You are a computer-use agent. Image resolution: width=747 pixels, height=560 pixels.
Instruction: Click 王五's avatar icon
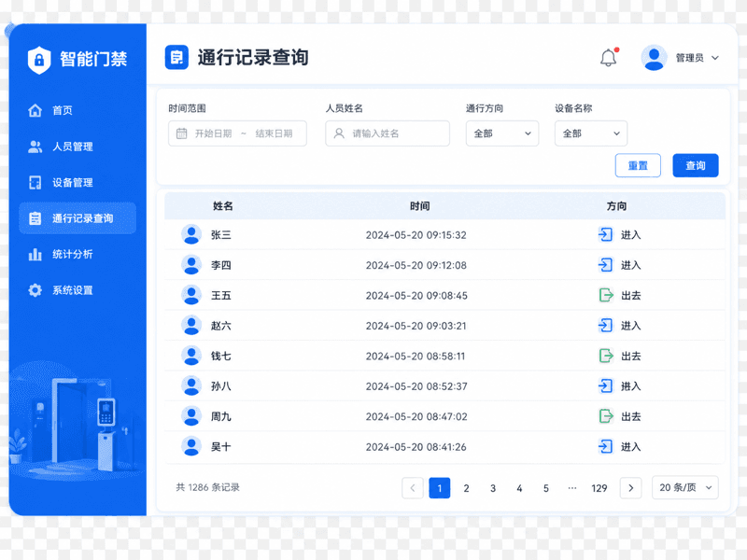pyautogui.click(x=191, y=295)
